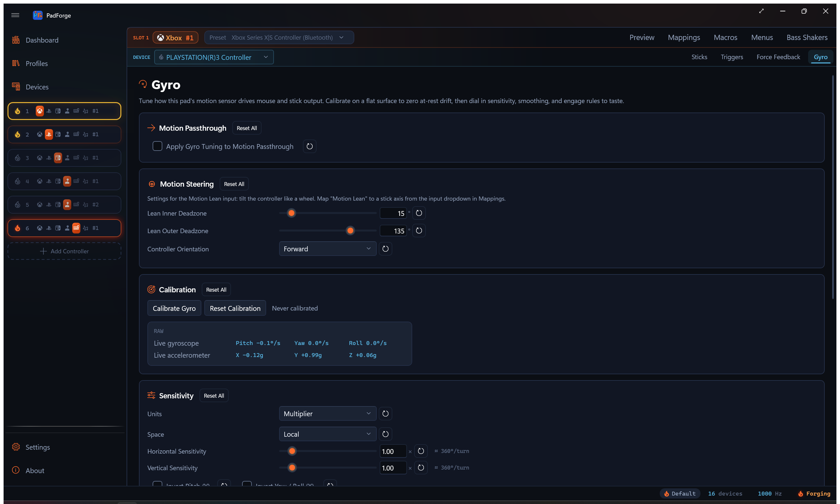Open the Units Multiplier dropdown
Screen dimensions: 840x504
coord(328,414)
